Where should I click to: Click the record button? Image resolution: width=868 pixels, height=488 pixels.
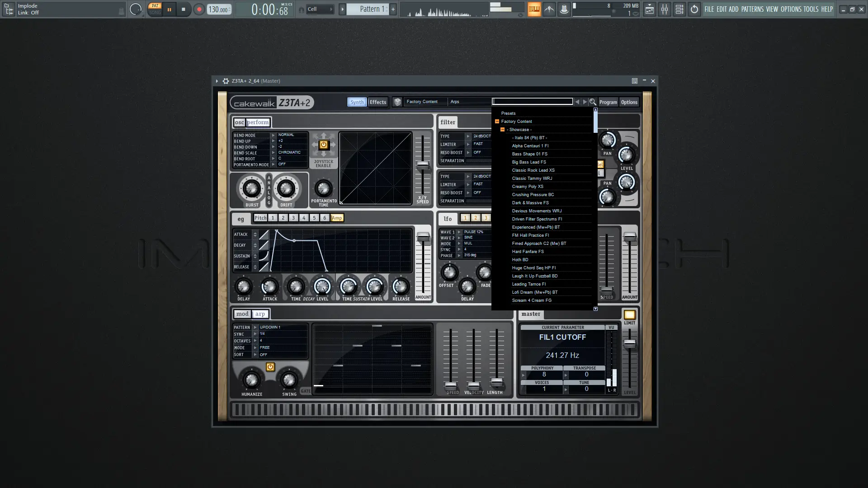(199, 9)
